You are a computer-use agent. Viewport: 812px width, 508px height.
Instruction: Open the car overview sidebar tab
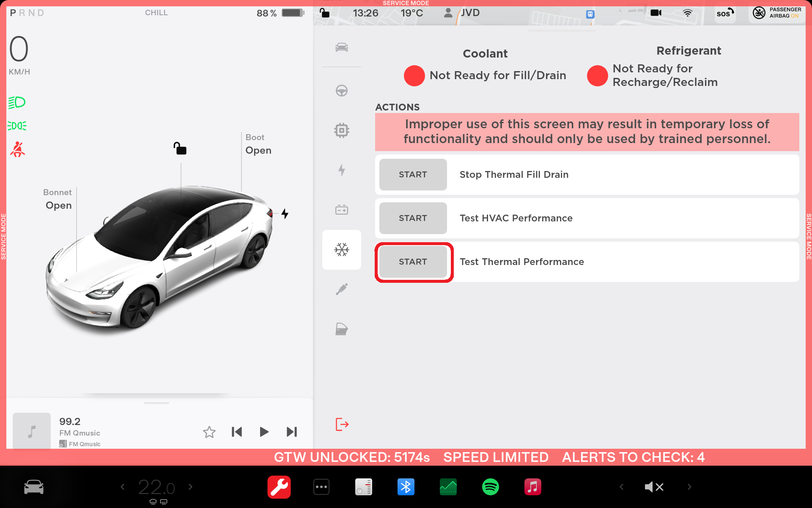pyautogui.click(x=341, y=47)
